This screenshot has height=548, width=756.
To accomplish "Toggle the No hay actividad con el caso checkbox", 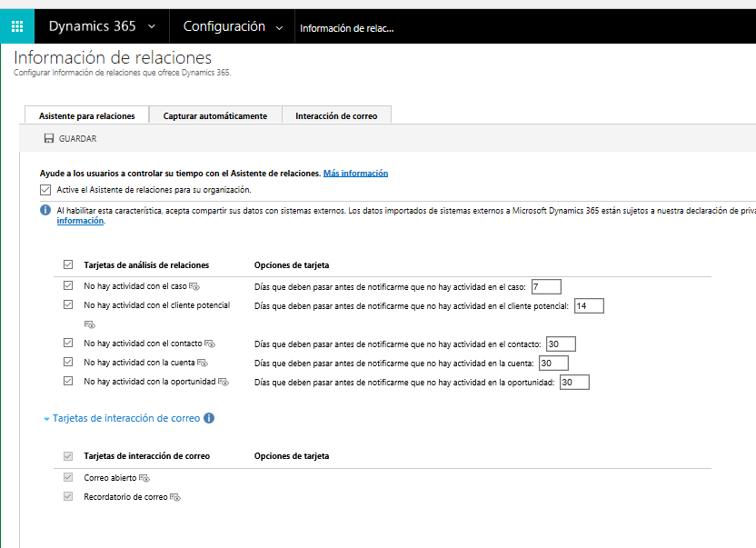I will click(x=68, y=285).
